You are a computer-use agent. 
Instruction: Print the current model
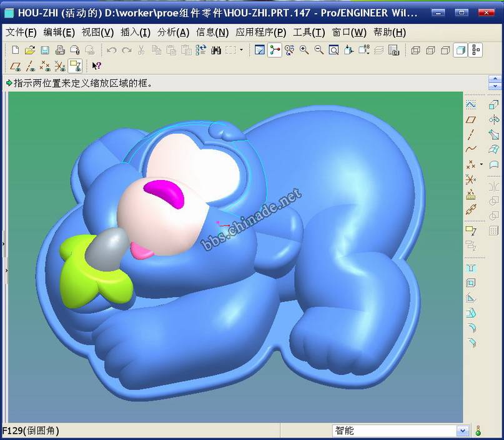(60, 50)
